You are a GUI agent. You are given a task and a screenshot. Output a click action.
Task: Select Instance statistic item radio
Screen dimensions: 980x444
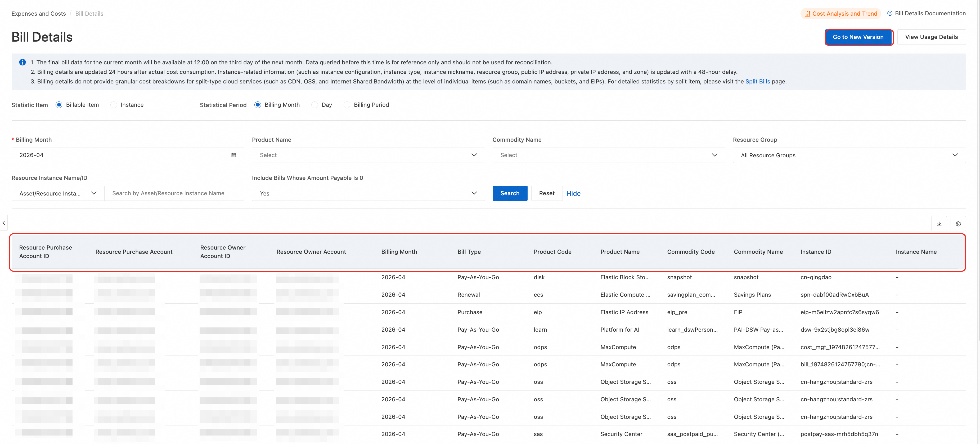point(114,105)
